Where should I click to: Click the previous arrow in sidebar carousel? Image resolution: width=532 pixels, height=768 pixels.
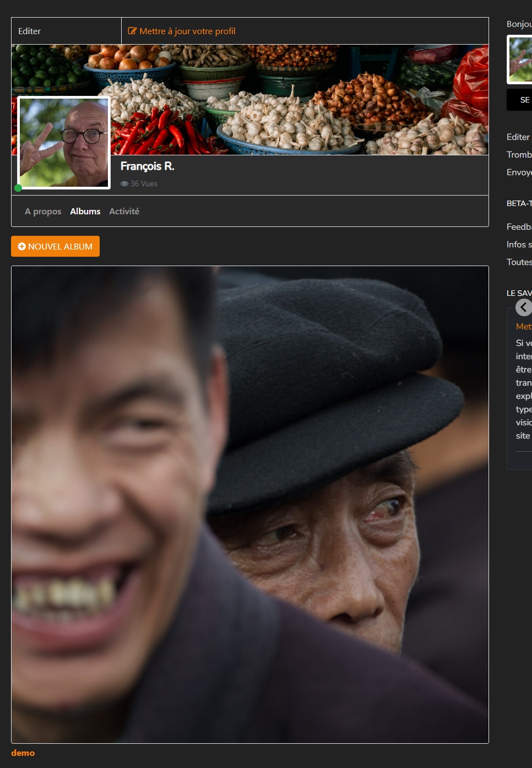pyautogui.click(x=524, y=307)
